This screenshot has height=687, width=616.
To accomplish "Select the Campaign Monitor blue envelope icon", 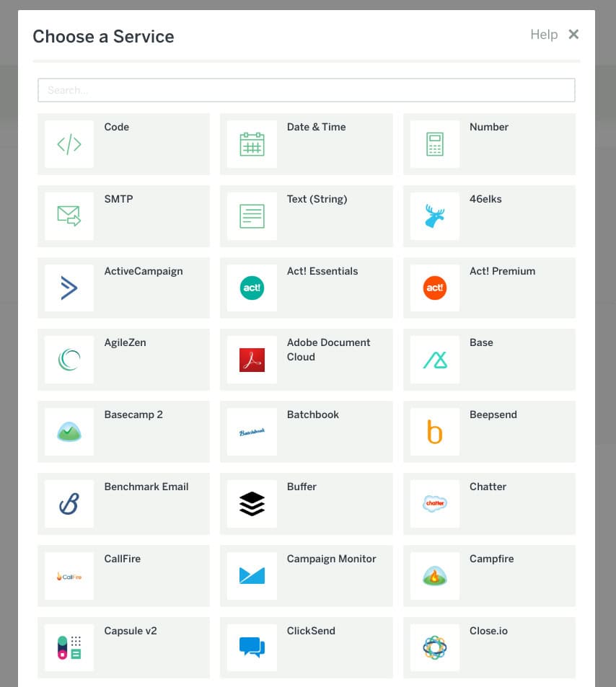I will click(x=252, y=575).
